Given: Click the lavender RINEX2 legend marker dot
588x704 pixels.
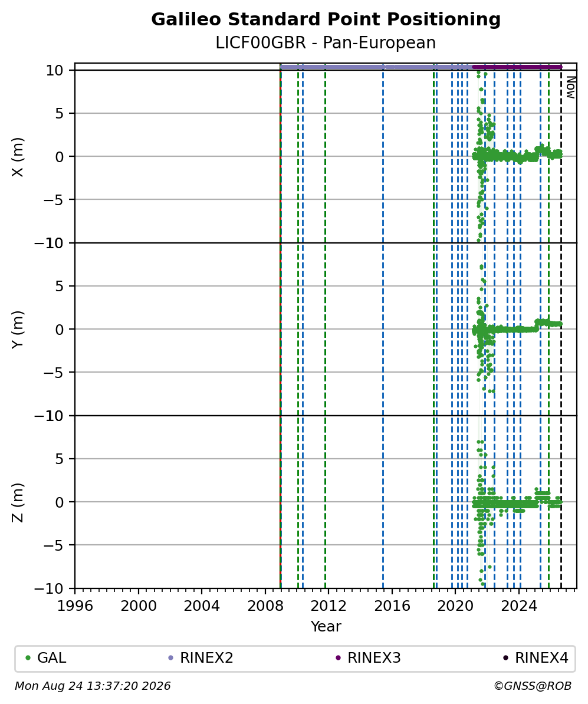Looking at the screenshot, I should click(170, 658).
